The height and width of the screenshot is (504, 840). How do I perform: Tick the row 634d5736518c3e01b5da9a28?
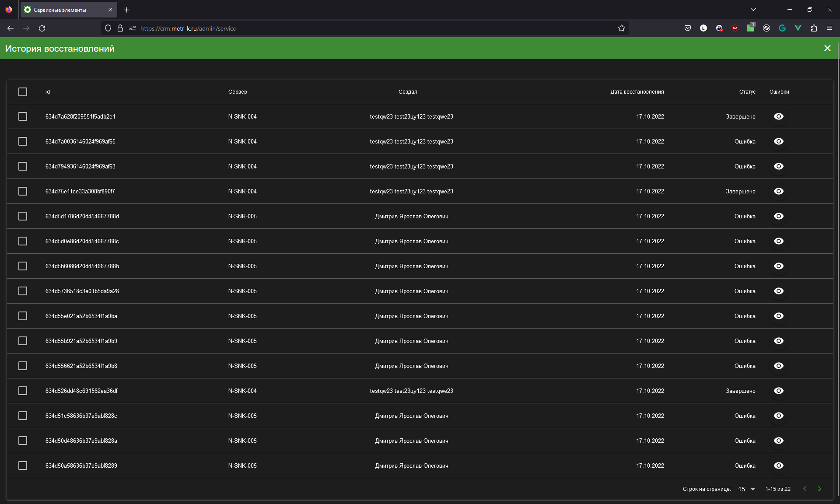click(23, 291)
